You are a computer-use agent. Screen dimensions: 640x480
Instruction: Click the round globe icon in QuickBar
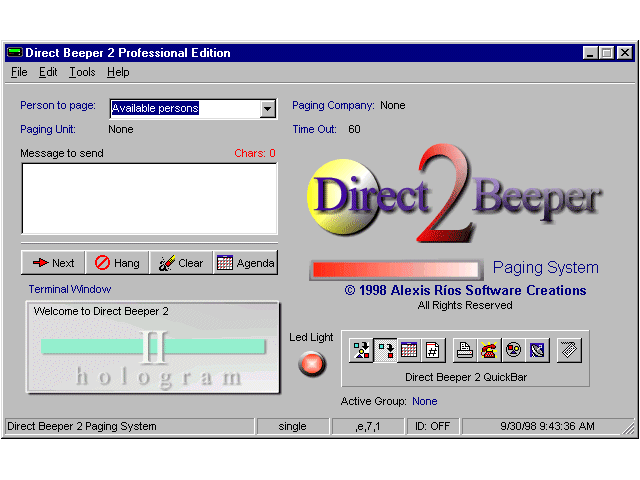[513, 350]
